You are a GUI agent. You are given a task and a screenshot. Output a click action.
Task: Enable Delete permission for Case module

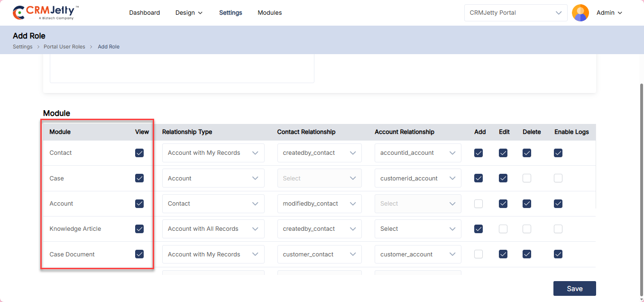pos(527,178)
